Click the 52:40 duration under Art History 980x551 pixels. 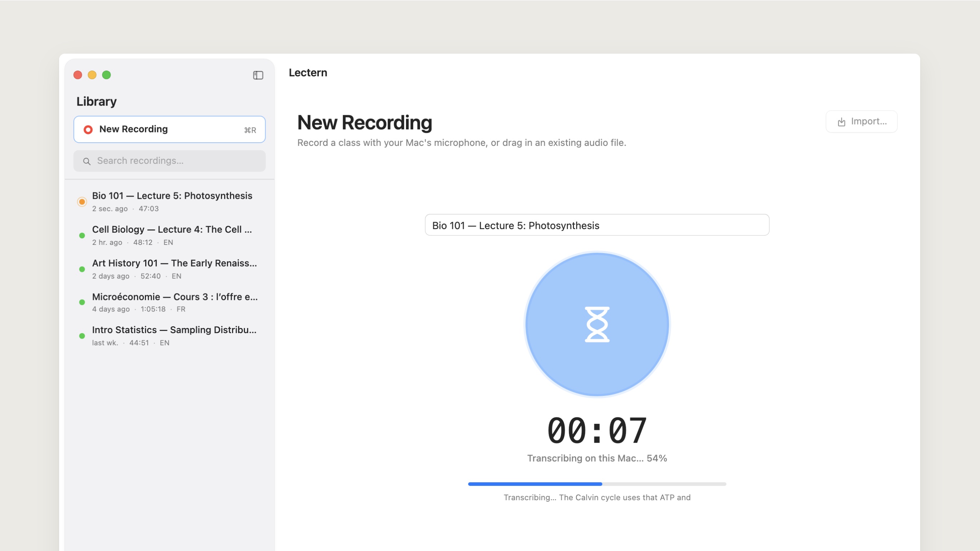tap(150, 276)
